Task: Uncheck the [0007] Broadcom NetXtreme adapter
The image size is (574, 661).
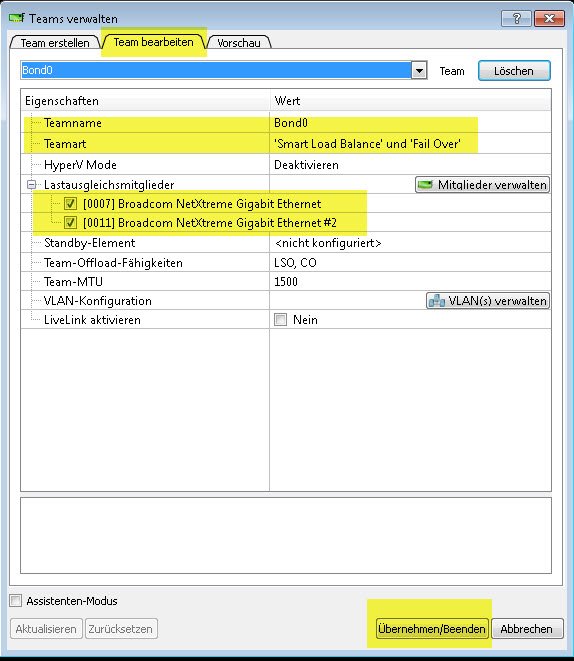Action: point(70,204)
